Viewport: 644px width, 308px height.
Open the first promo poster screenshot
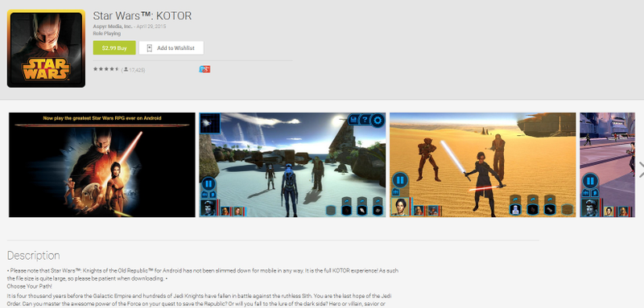tap(102, 165)
